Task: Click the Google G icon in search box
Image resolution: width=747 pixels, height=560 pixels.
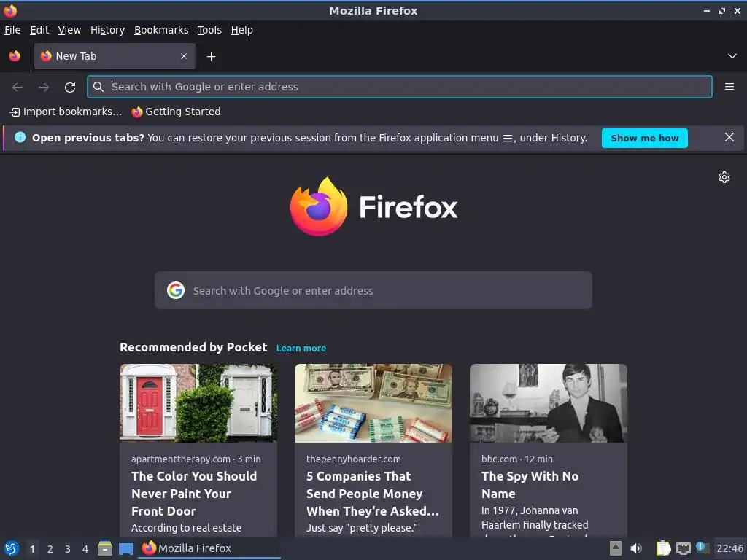Action: click(x=176, y=290)
